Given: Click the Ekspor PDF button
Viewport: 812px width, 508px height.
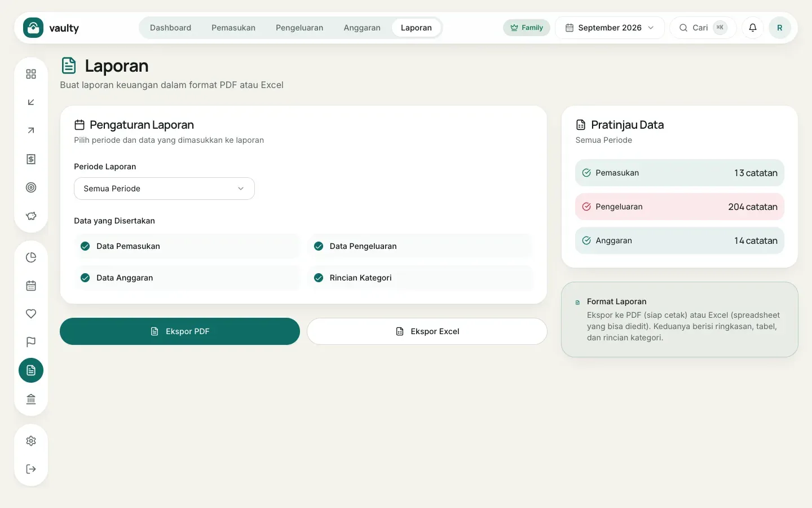Looking at the screenshot, I should (x=180, y=331).
